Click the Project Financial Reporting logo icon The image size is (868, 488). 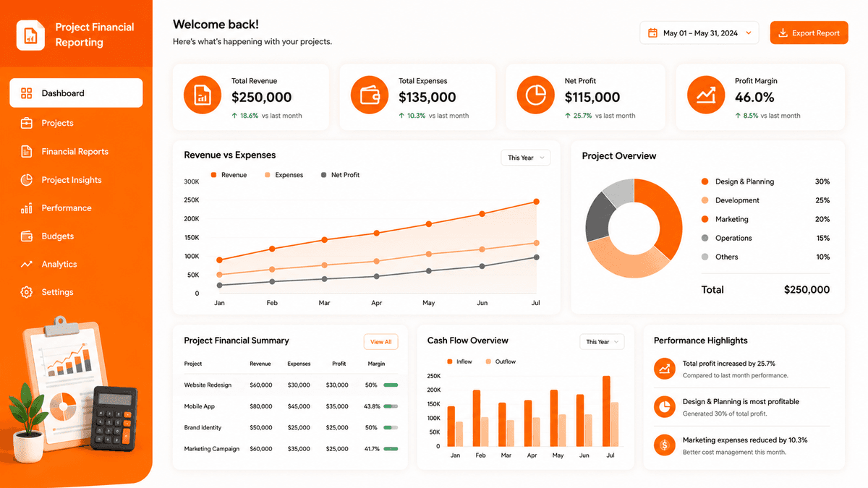click(x=30, y=35)
